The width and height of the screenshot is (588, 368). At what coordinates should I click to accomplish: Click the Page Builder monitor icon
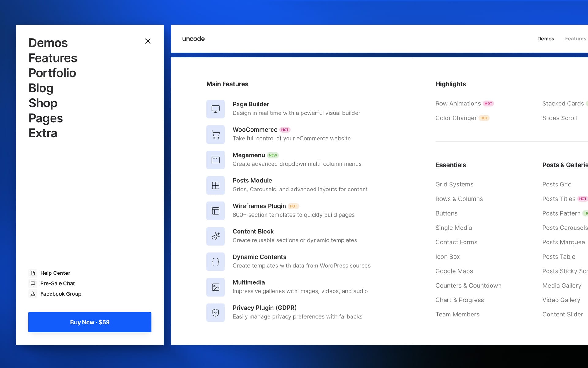[216, 109]
